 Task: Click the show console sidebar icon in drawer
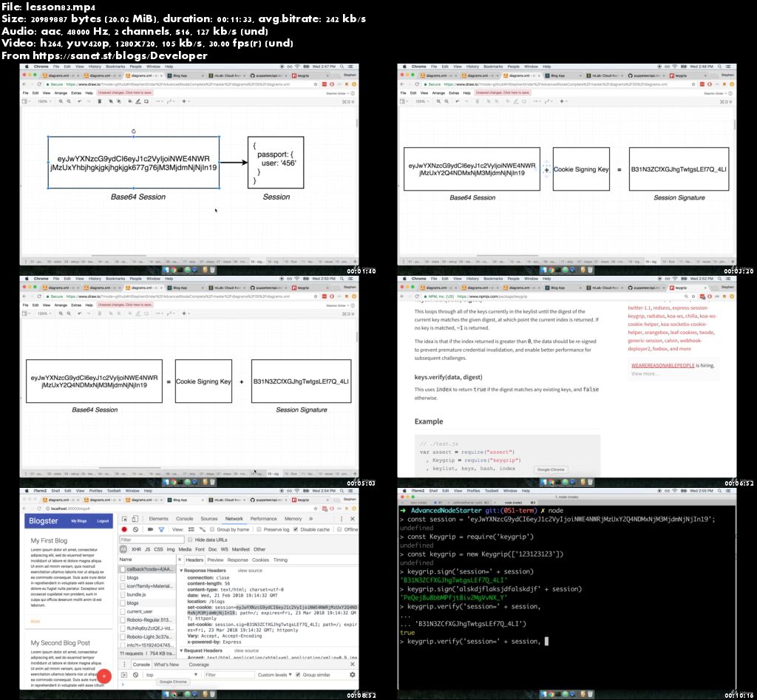coord(124,674)
